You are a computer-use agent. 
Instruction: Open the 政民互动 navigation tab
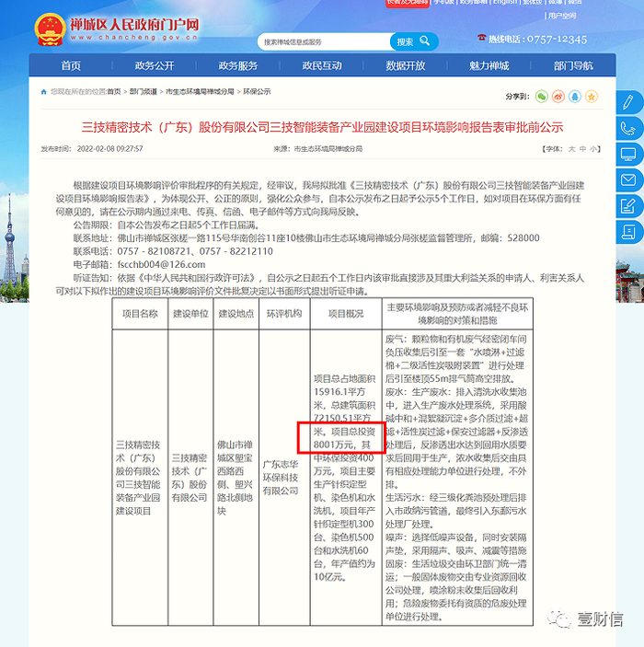click(322, 65)
